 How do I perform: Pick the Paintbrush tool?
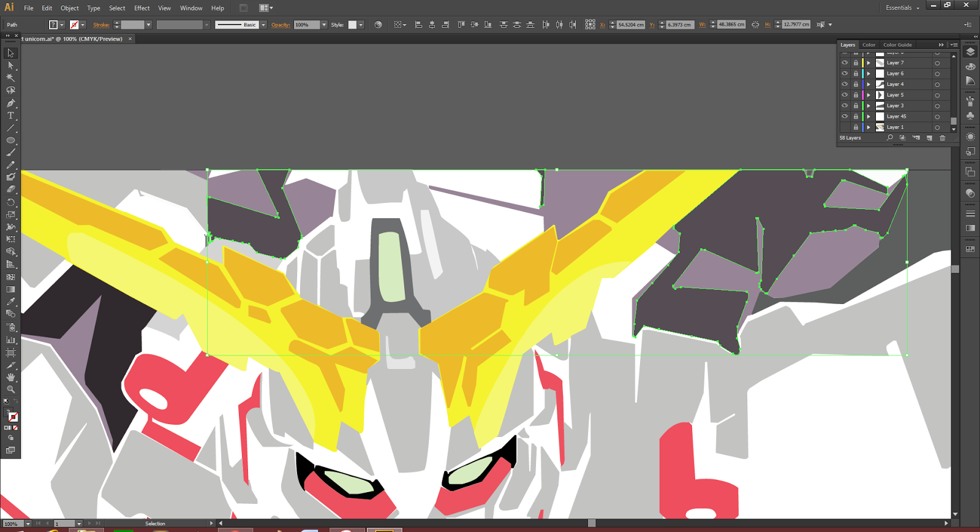pos(10,153)
